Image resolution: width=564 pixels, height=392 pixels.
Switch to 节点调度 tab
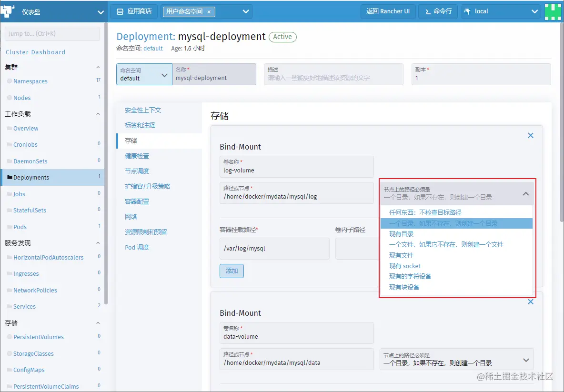tap(137, 171)
